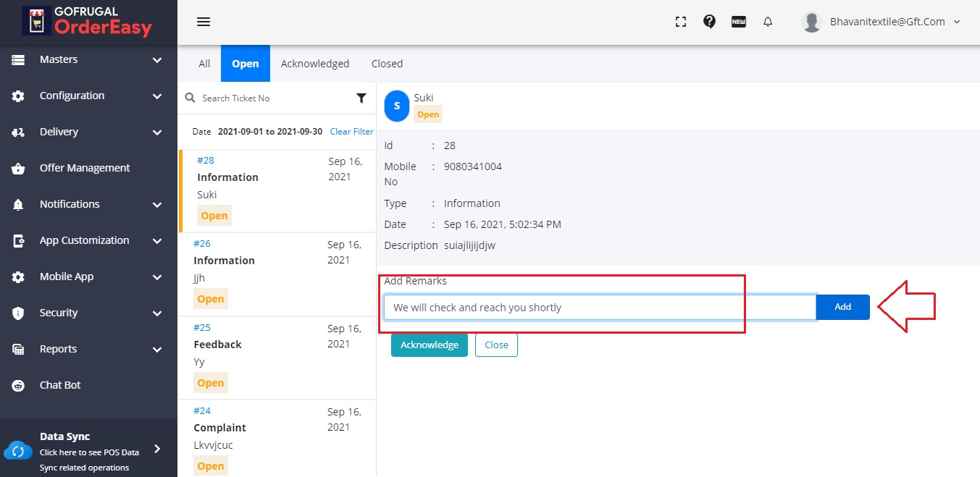
Task: Click the Chat Bot sidebar icon
Action: coord(18,386)
